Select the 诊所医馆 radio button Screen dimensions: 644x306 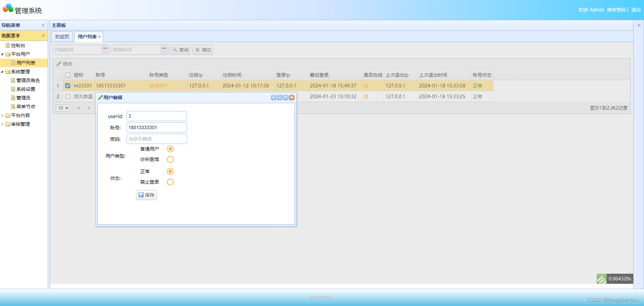pyautogui.click(x=170, y=159)
